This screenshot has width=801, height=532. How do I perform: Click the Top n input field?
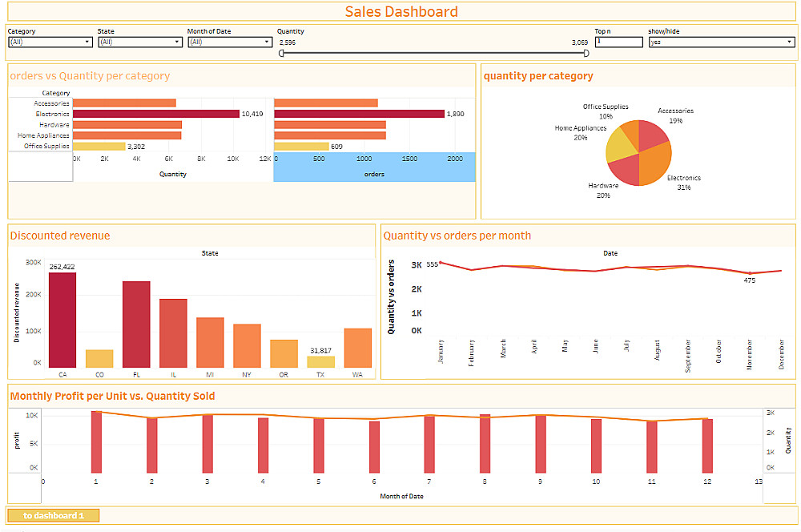pyautogui.click(x=618, y=42)
